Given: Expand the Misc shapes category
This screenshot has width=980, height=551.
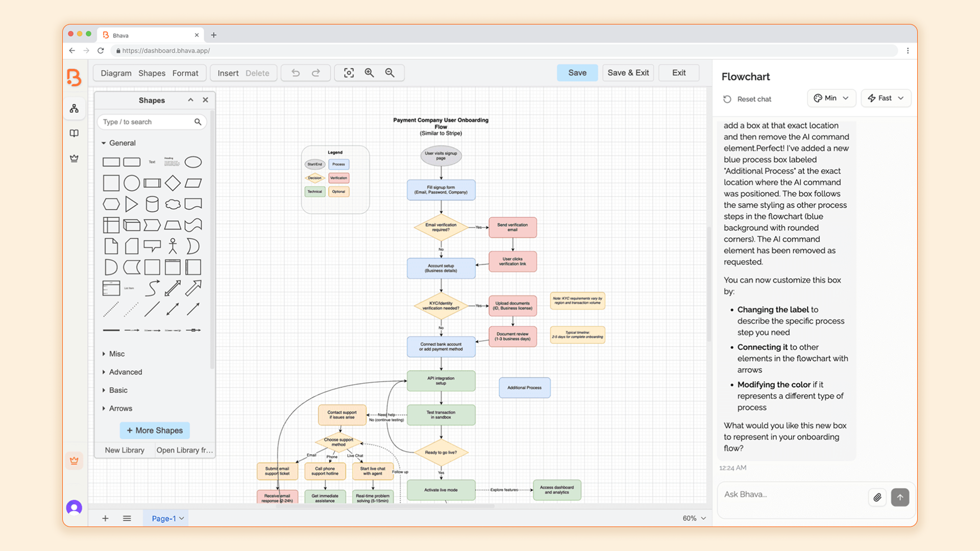Looking at the screenshot, I should [x=116, y=354].
